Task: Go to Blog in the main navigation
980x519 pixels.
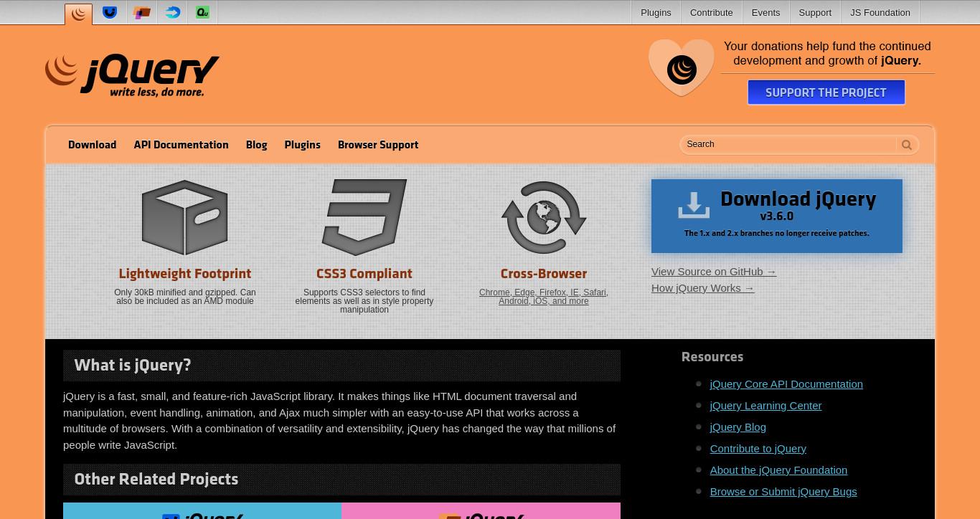Action: 256,145
